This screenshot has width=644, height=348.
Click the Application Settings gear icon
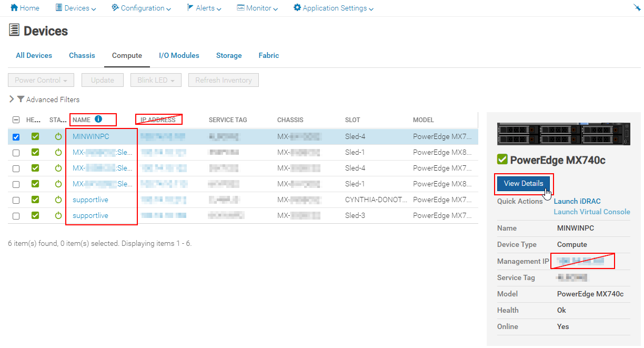[x=297, y=8]
